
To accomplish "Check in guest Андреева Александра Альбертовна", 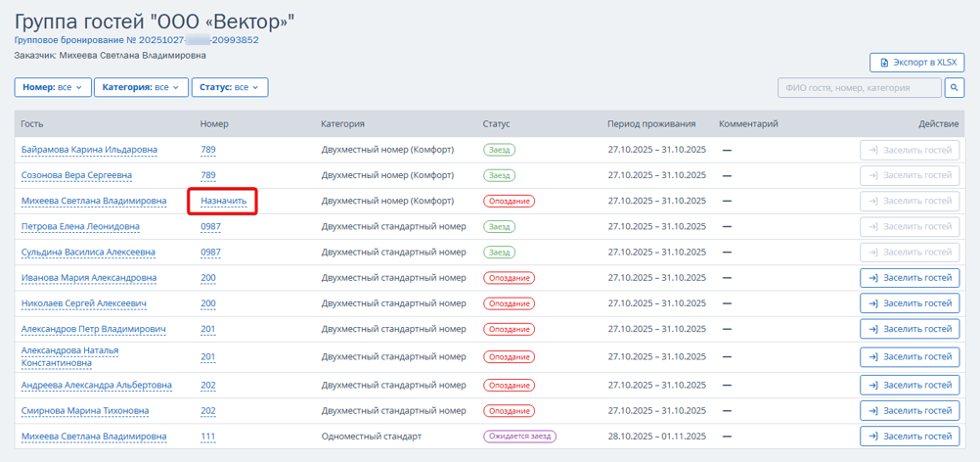I will coord(910,386).
